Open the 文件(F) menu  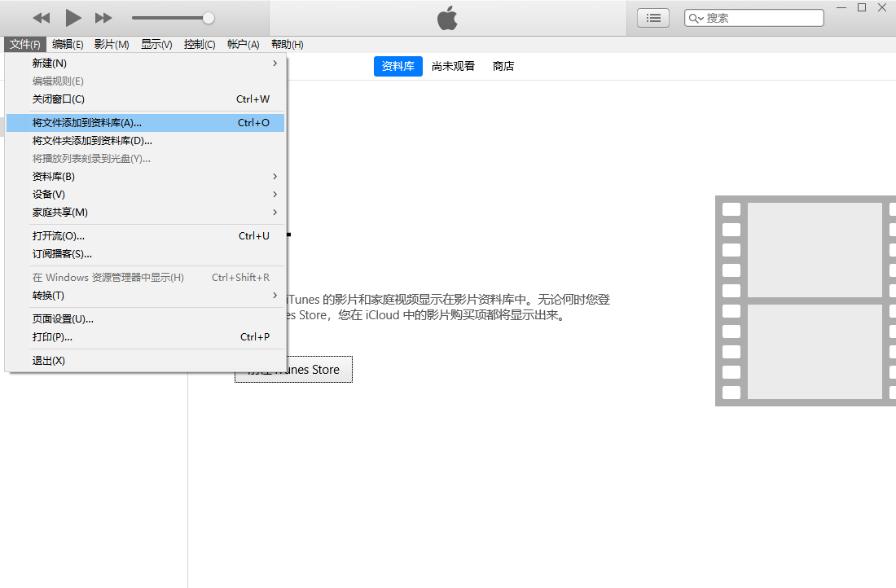point(25,44)
